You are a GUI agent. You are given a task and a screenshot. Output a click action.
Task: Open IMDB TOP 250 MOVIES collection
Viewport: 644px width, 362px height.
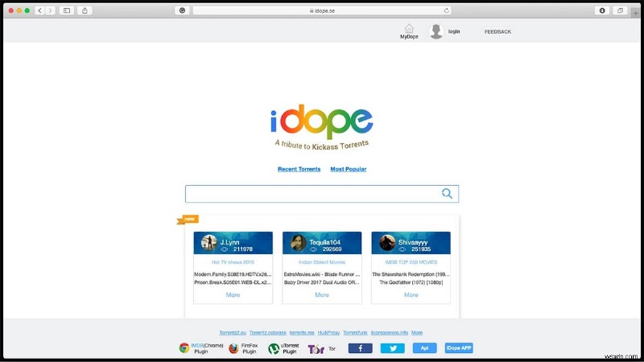411,262
